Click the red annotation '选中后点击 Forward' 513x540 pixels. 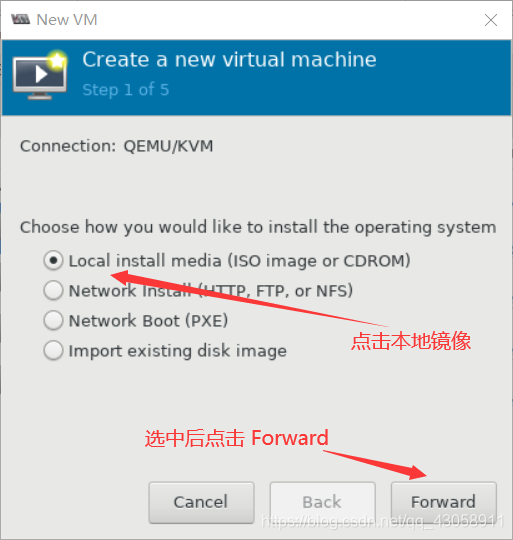[237, 438]
